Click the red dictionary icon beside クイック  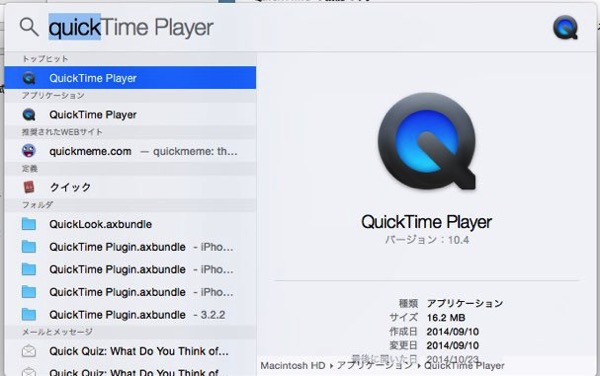pyautogui.click(x=29, y=187)
